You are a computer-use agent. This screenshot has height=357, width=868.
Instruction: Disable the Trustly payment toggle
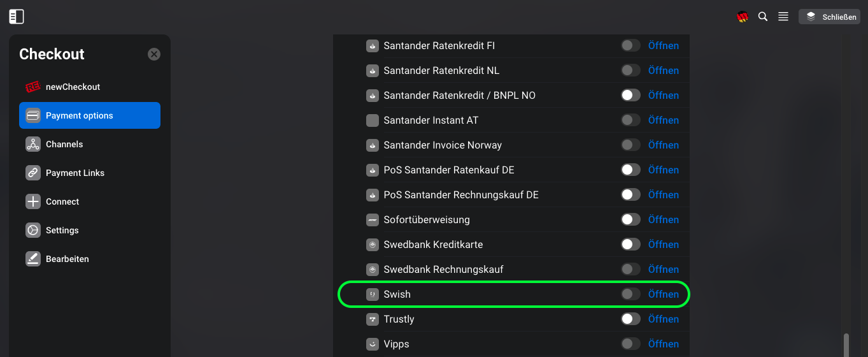630,319
